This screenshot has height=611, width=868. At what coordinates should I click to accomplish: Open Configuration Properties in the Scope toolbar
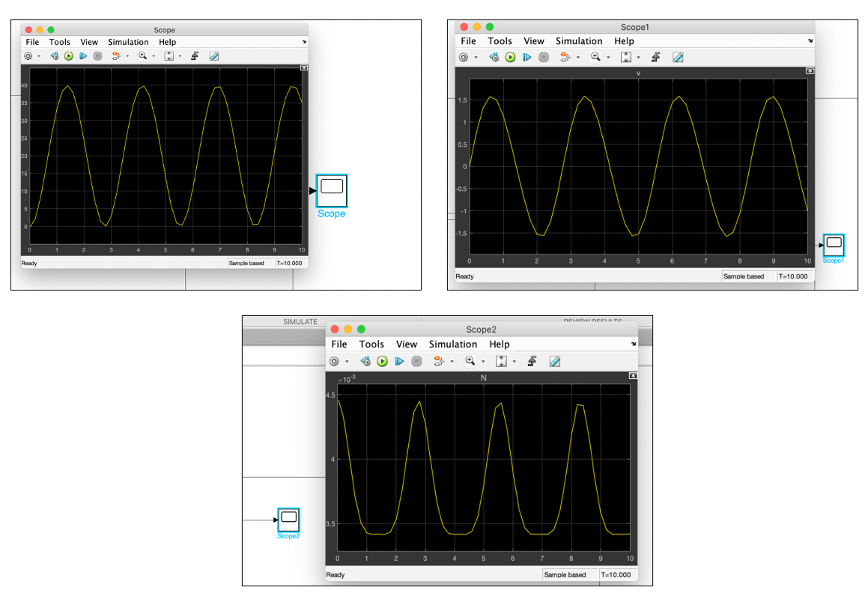(28, 56)
